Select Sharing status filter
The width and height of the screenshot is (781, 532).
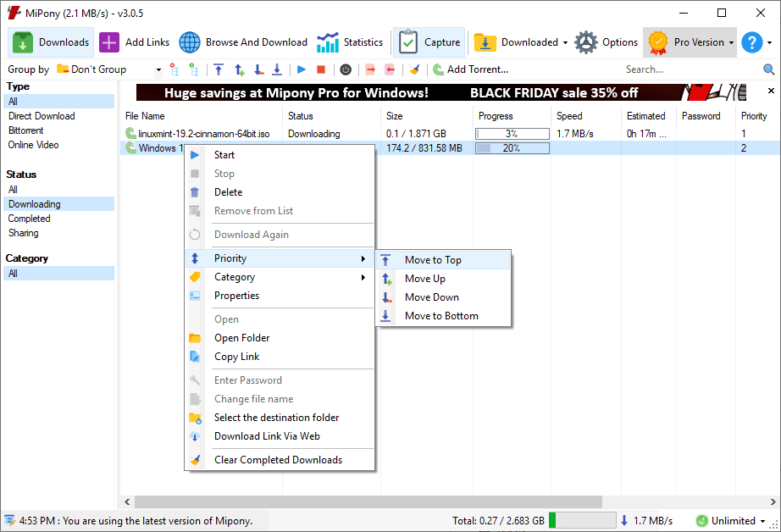pyautogui.click(x=24, y=233)
